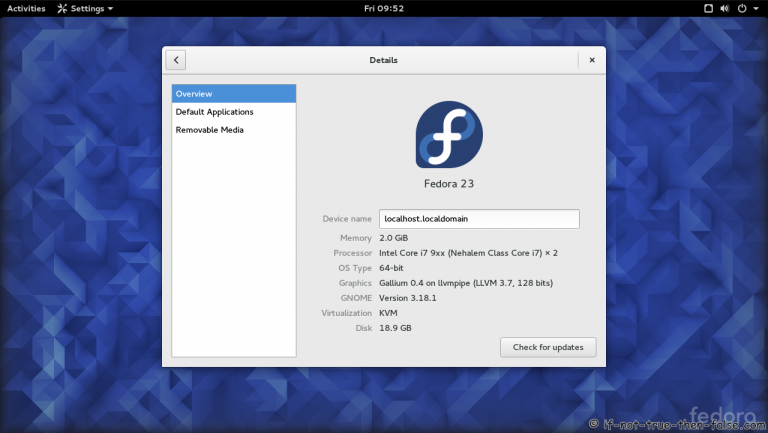768x433 pixels.
Task: Click the clock showing Fri 09:52
Action: point(384,8)
